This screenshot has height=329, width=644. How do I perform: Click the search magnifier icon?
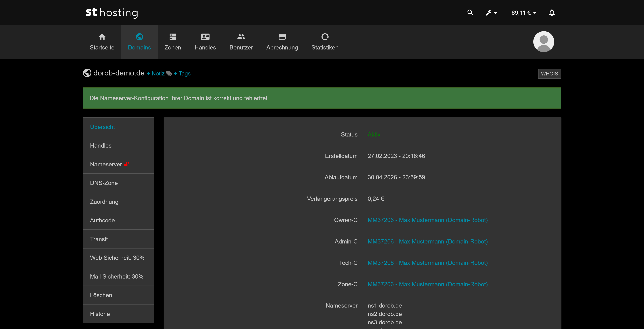point(470,13)
